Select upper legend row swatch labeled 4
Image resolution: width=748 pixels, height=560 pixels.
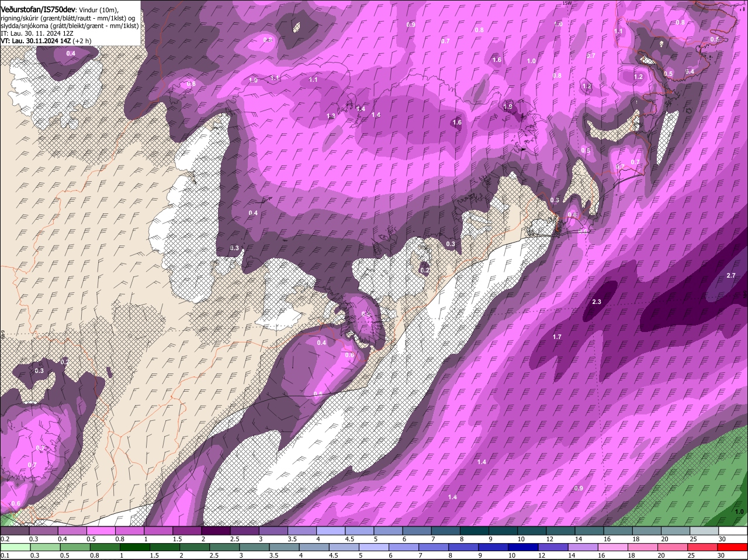tap(331, 531)
